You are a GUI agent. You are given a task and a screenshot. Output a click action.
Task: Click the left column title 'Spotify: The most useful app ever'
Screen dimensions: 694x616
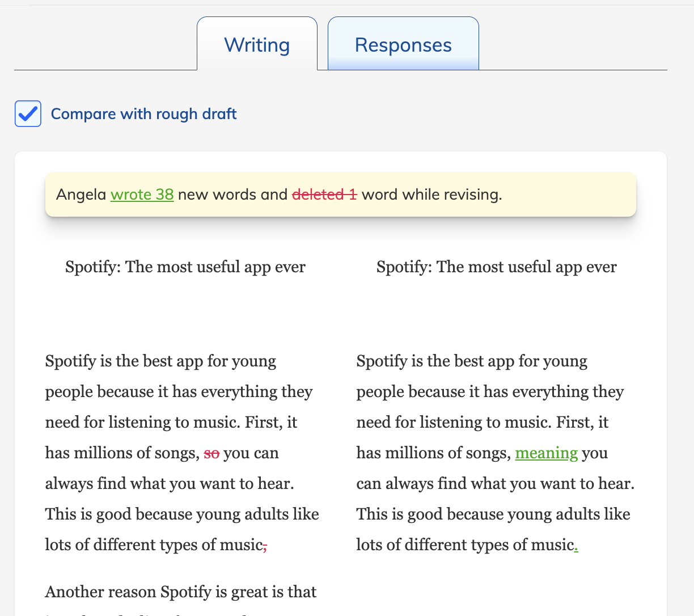point(185,267)
